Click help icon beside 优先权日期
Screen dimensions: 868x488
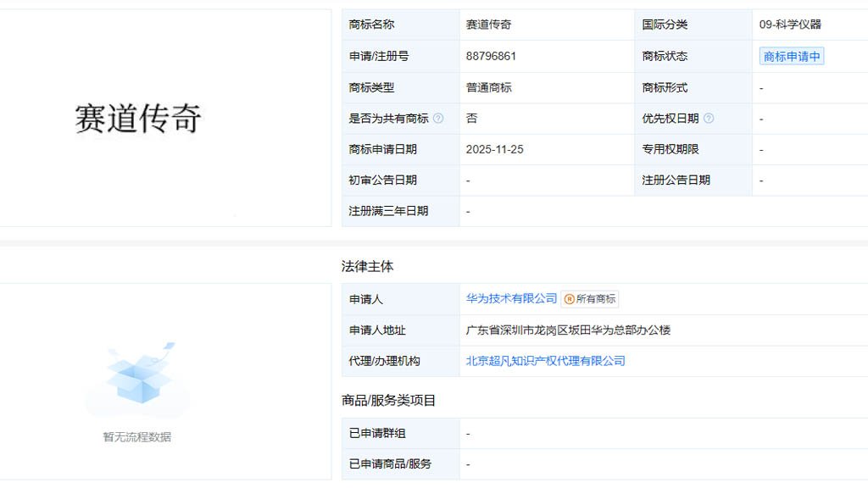709,119
